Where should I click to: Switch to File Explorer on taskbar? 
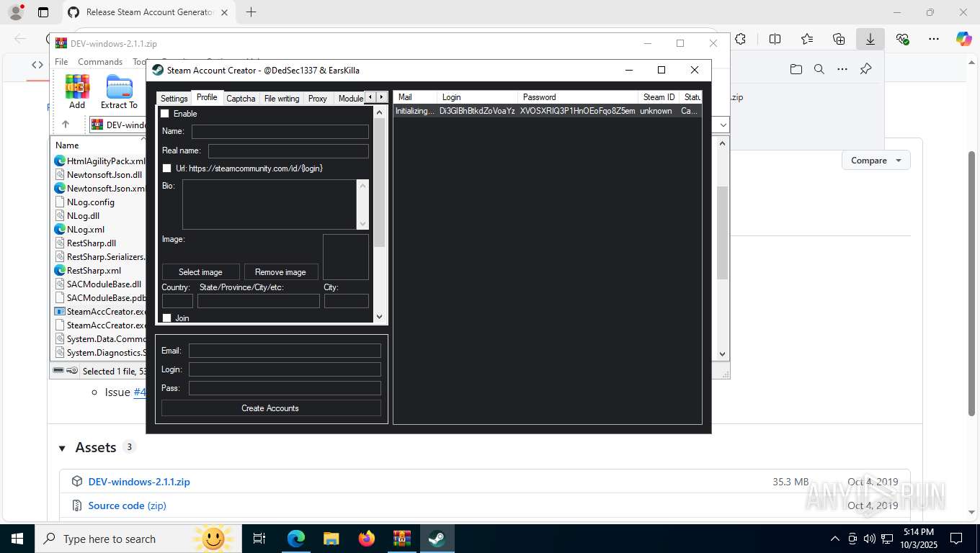coord(331,539)
